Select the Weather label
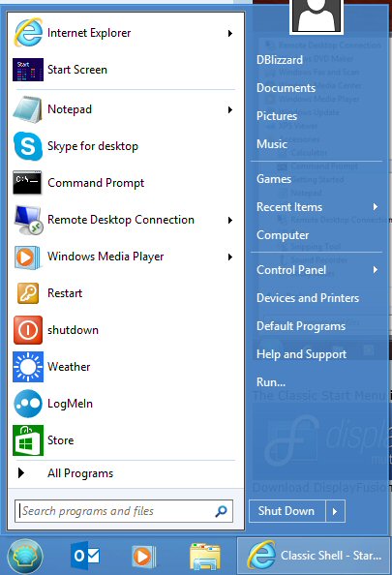The width and height of the screenshot is (392, 575). click(69, 367)
